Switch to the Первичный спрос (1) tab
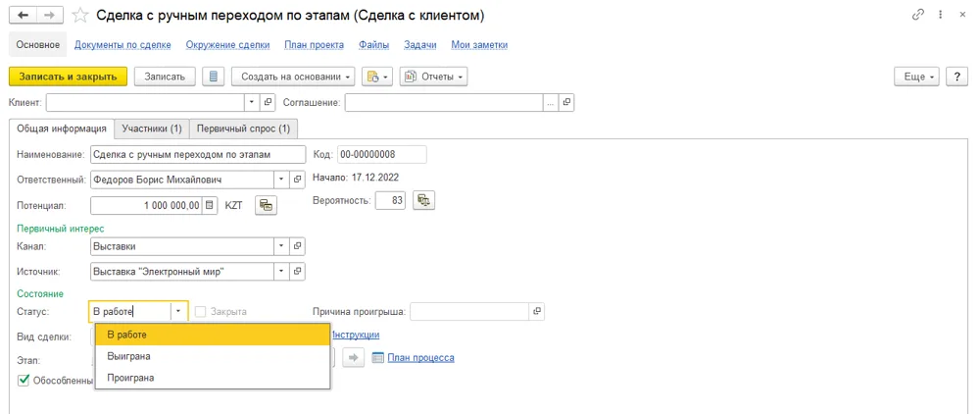Screen dimensions: 980x414 click(x=243, y=129)
